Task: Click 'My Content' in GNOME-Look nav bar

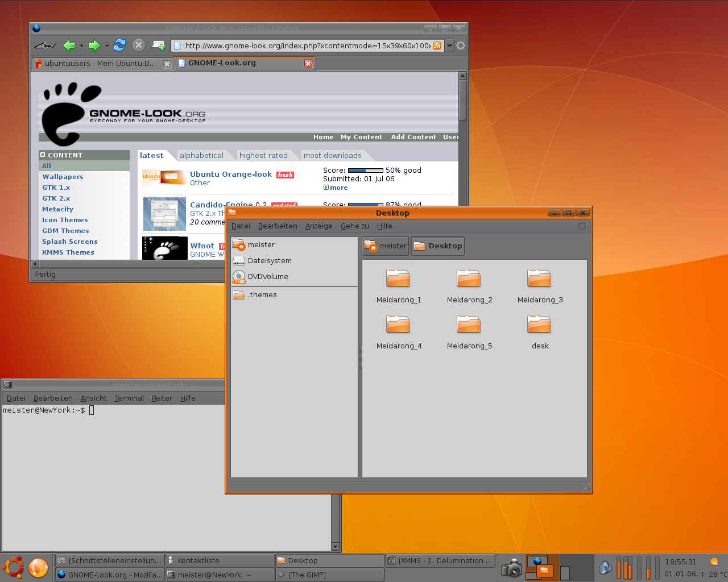Action: [361, 137]
